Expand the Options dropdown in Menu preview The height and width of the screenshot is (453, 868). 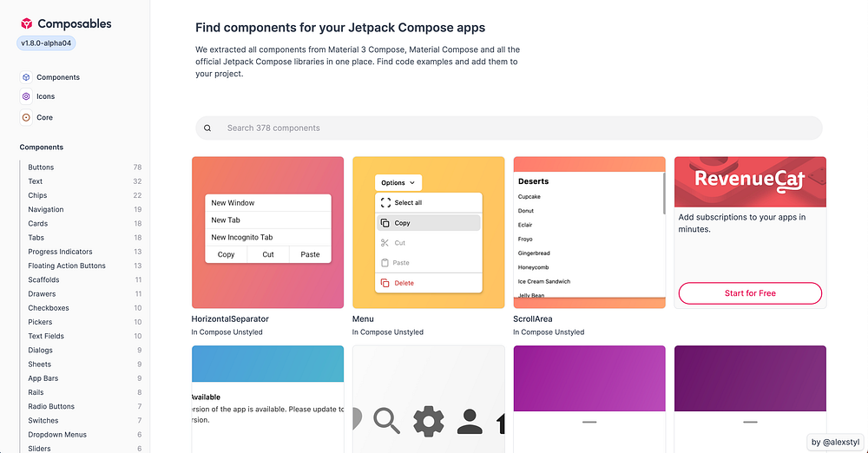click(x=398, y=183)
